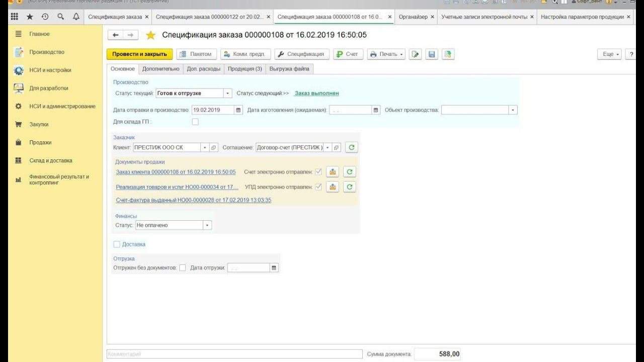Click the Пакетом button
The height and width of the screenshot is (362, 644).
click(197, 54)
